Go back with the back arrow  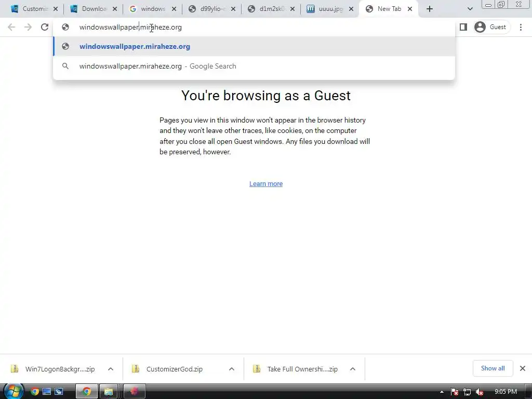tap(11, 27)
